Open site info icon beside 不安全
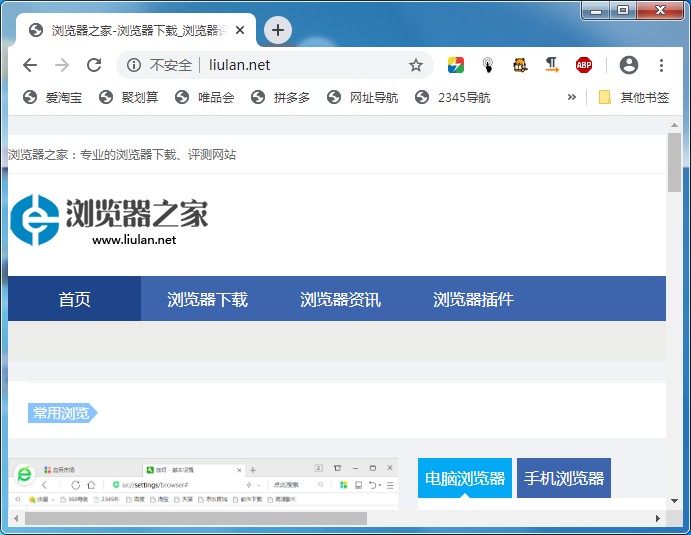 134,65
